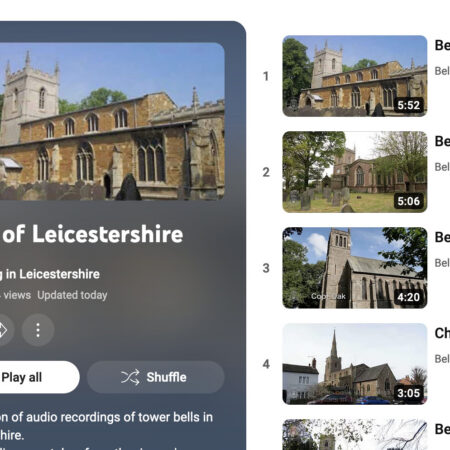Click the share arrow icon
This screenshot has height=450, width=450.
(x=3, y=330)
